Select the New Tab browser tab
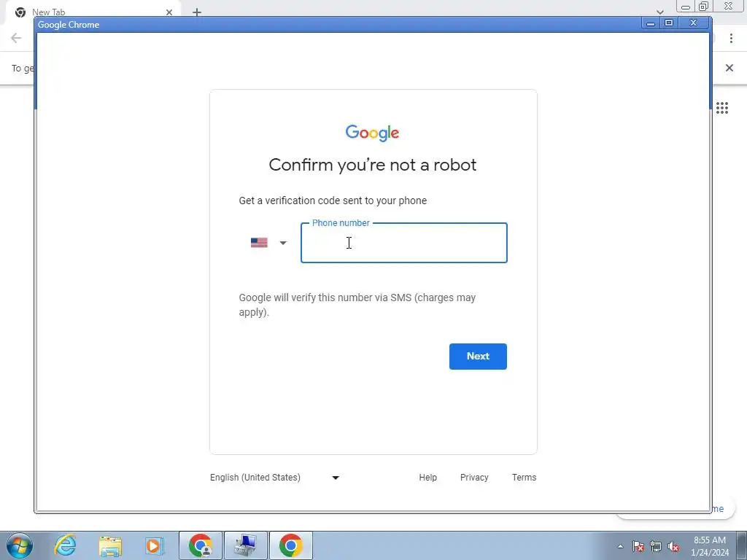 pyautogui.click(x=93, y=12)
